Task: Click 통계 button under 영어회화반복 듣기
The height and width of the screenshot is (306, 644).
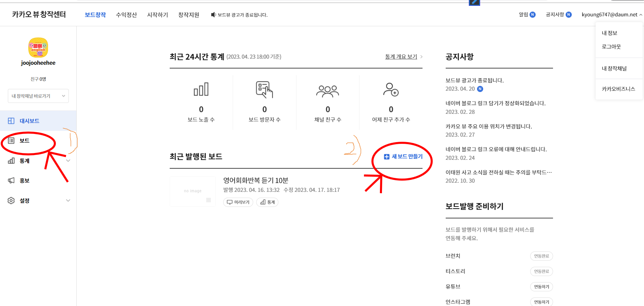Action: pos(267,202)
